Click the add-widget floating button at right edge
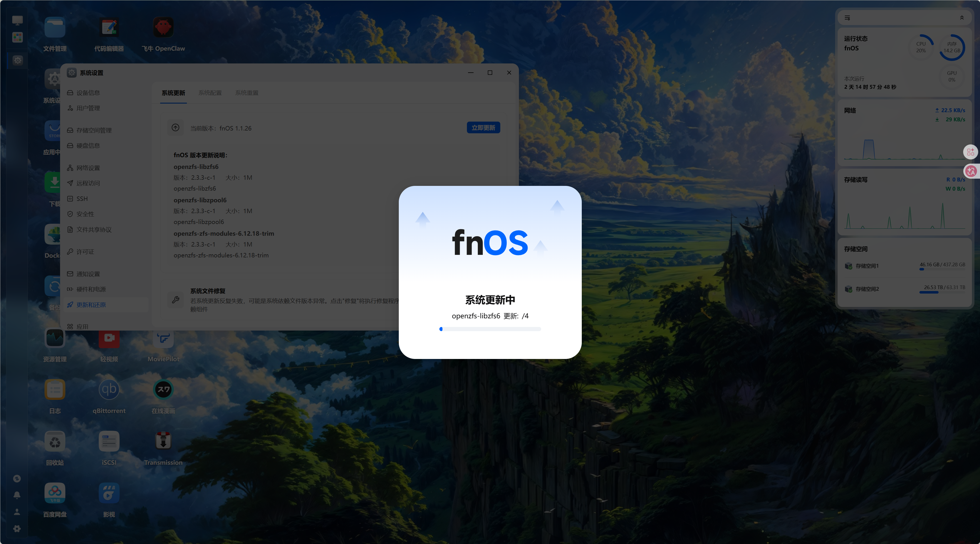 coord(971,152)
